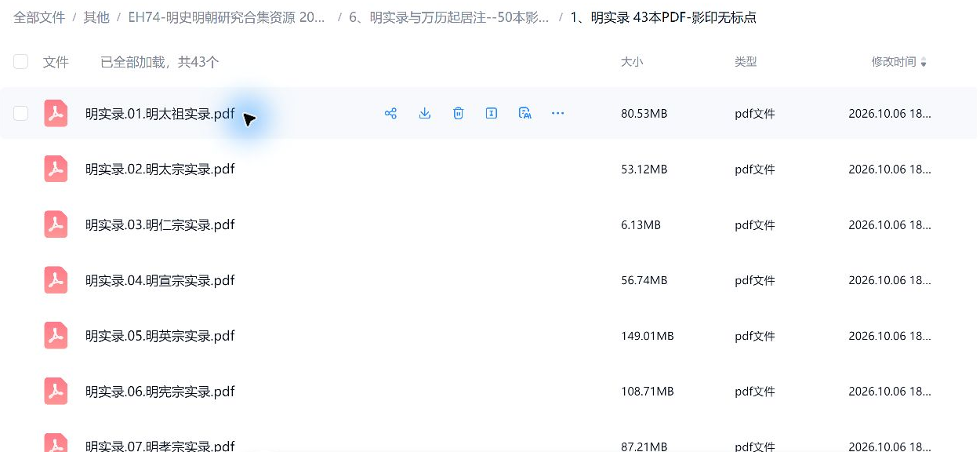Navigate to 其他 folder in breadcrumb
Screen dimensions: 980x452
tap(96, 17)
